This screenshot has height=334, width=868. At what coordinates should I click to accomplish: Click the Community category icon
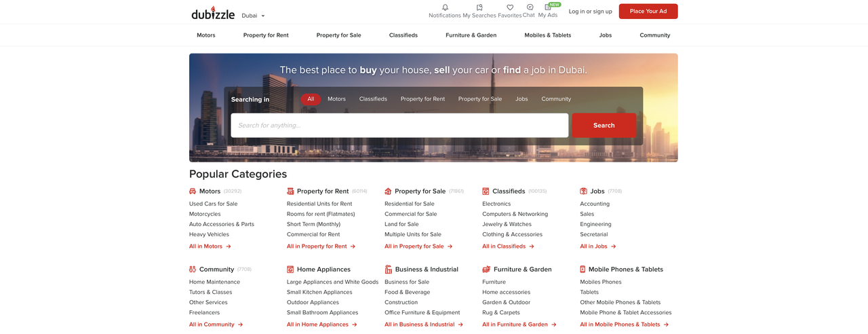193,270
